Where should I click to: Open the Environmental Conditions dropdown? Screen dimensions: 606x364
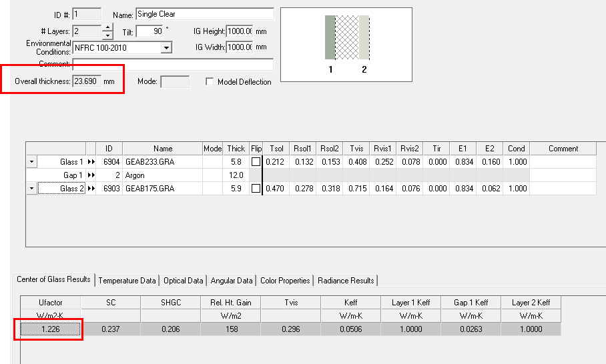click(166, 47)
